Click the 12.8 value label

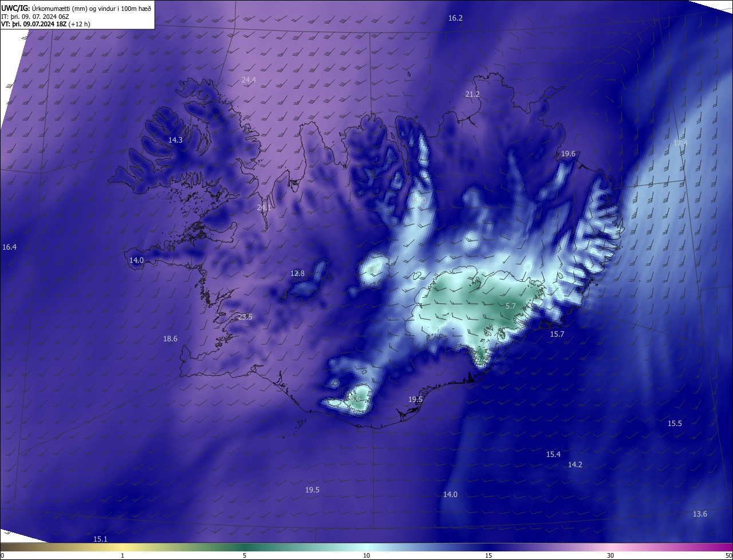(x=297, y=274)
